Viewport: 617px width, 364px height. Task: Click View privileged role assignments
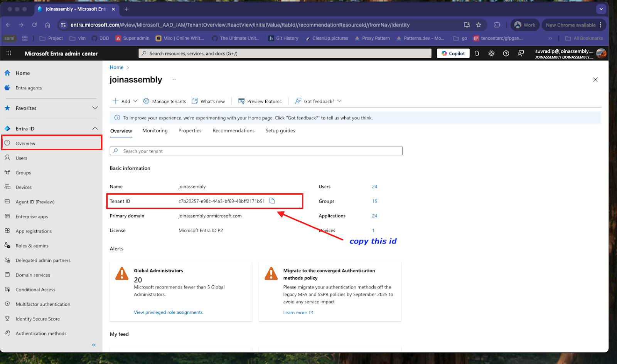[168, 312]
